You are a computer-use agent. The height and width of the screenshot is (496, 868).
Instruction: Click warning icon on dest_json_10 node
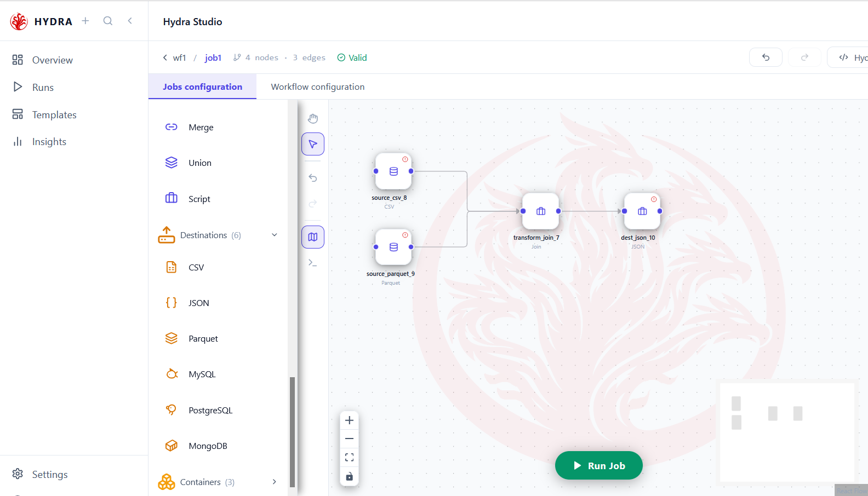point(654,199)
